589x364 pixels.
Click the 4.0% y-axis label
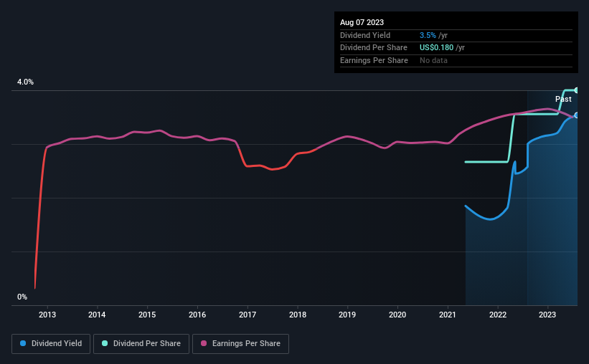point(25,82)
